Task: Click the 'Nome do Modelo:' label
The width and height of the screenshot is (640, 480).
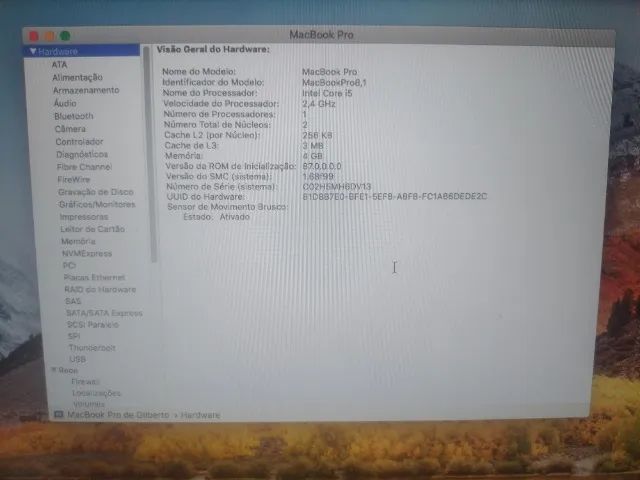Action: [x=199, y=71]
